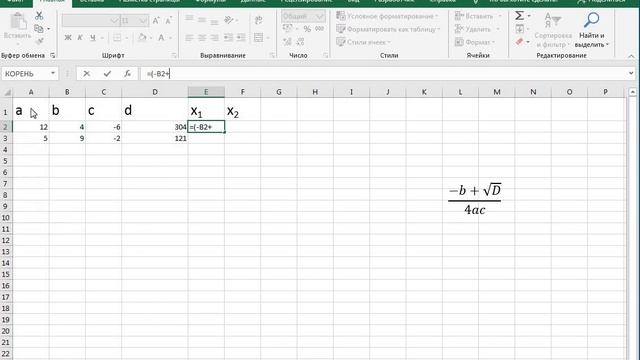The height and width of the screenshot is (360, 640).
Task: Switch to the Данные ribbon tab
Action: click(x=253, y=2)
